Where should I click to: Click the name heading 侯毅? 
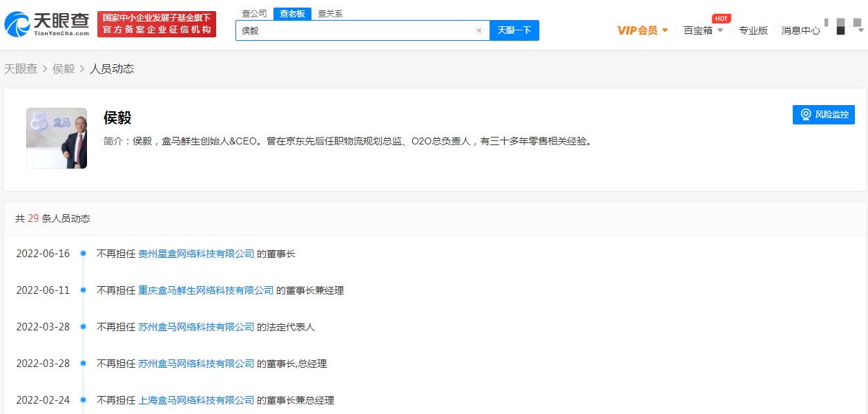coord(117,117)
